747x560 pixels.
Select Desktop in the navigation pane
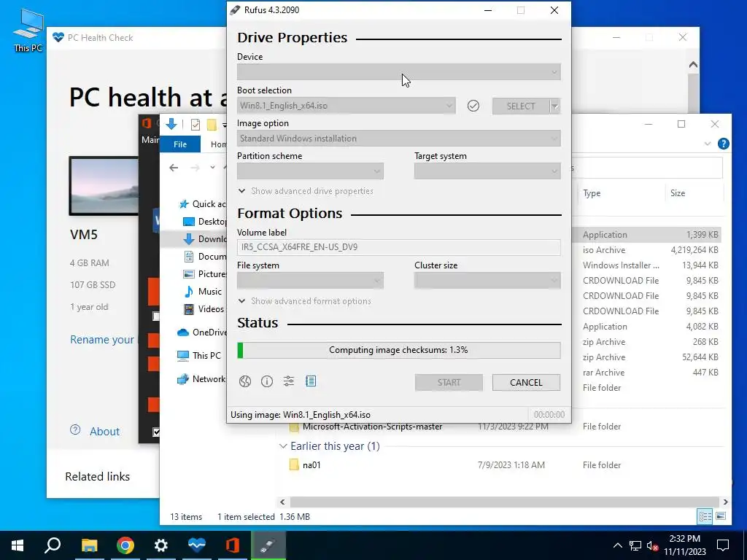click(x=205, y=222)
